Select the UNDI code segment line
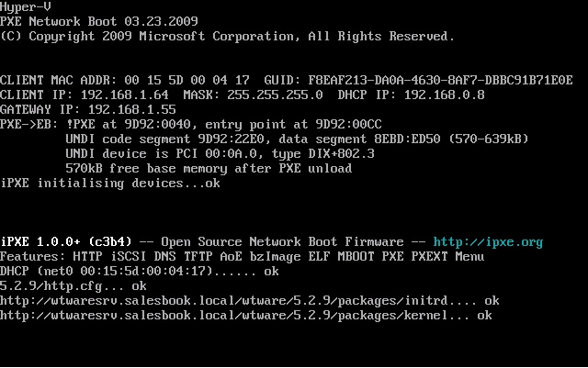588x368 pixels. [x=297, y=139]
